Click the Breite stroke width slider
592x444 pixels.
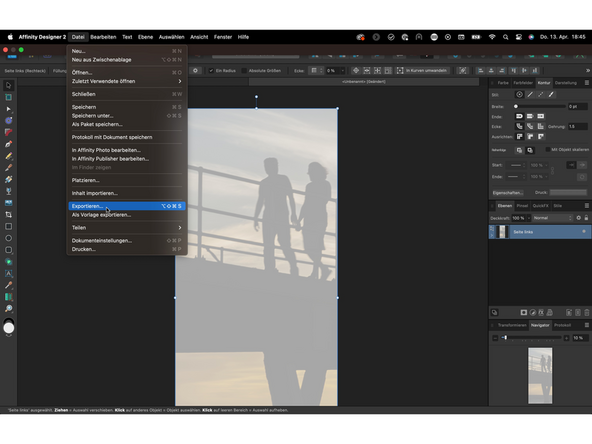540,106
